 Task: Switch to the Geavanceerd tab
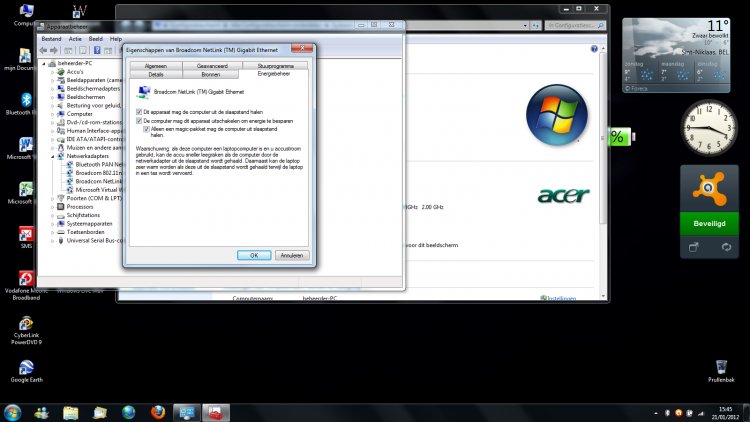click(x=211, y=65)
